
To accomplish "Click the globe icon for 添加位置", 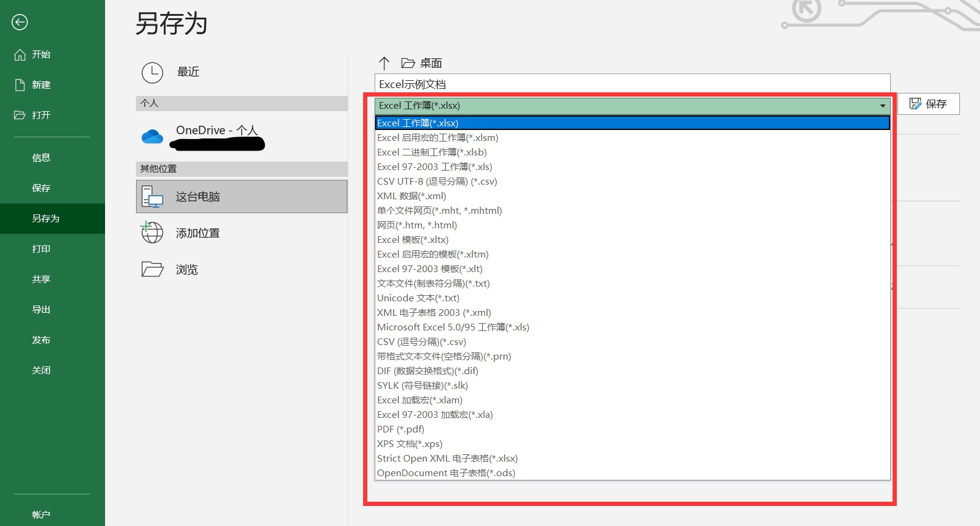I will (x=152, y=232).
